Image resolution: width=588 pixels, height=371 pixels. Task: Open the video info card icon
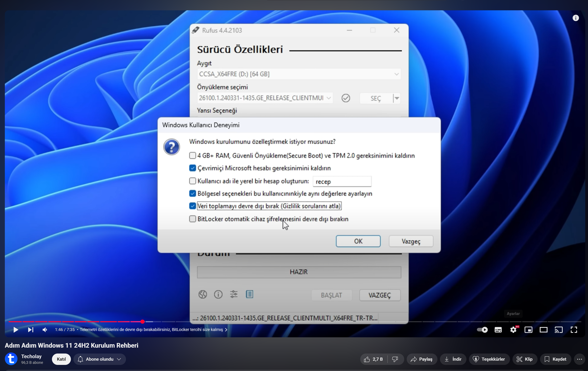tap(576, 18)
